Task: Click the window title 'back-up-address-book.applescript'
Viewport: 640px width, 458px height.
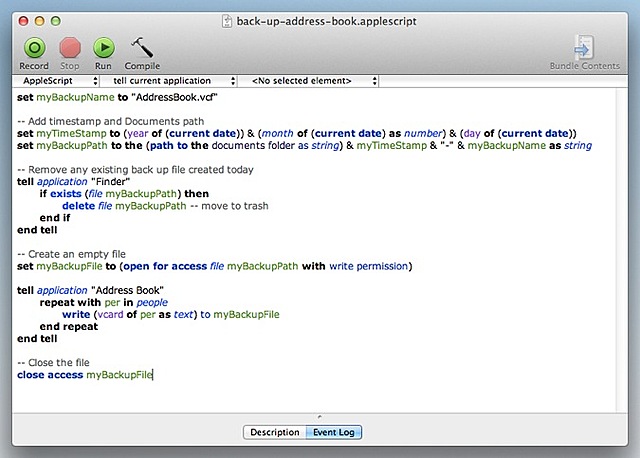Action: pos(327,21)
